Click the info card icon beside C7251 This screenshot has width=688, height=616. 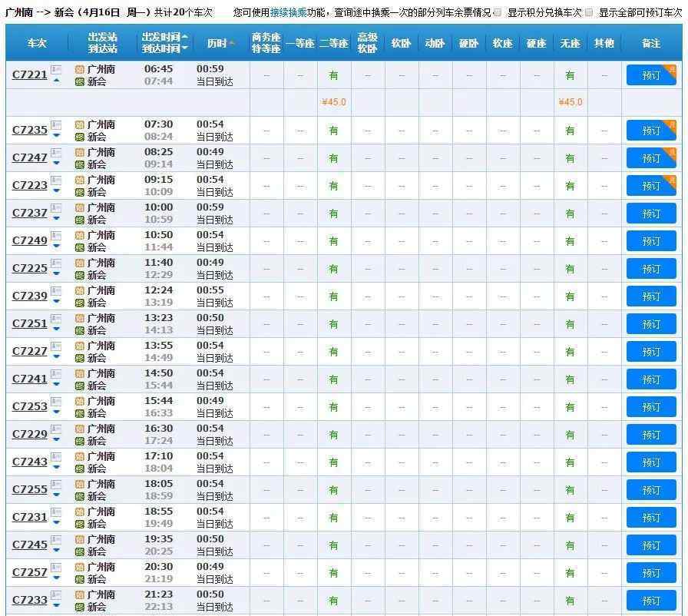(x=56, y=319)
